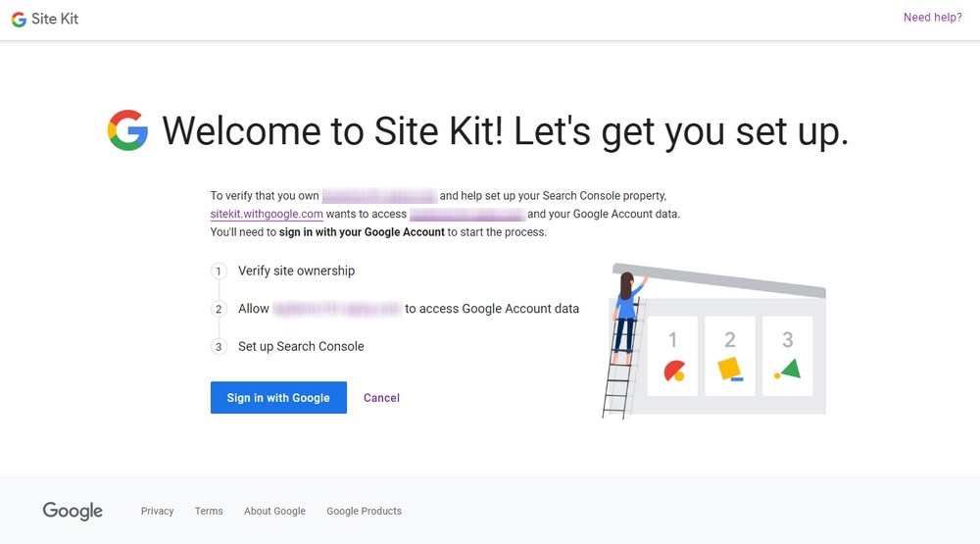
Task: Open the Terms footer link
Action: pos(209,511)
